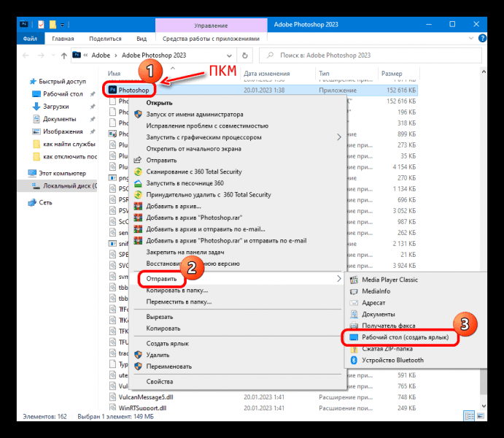This screenshot has height=438, width=504.
Task: Click the desktop shortcut icon in the submenu
Action: click(x=354, y=337)
